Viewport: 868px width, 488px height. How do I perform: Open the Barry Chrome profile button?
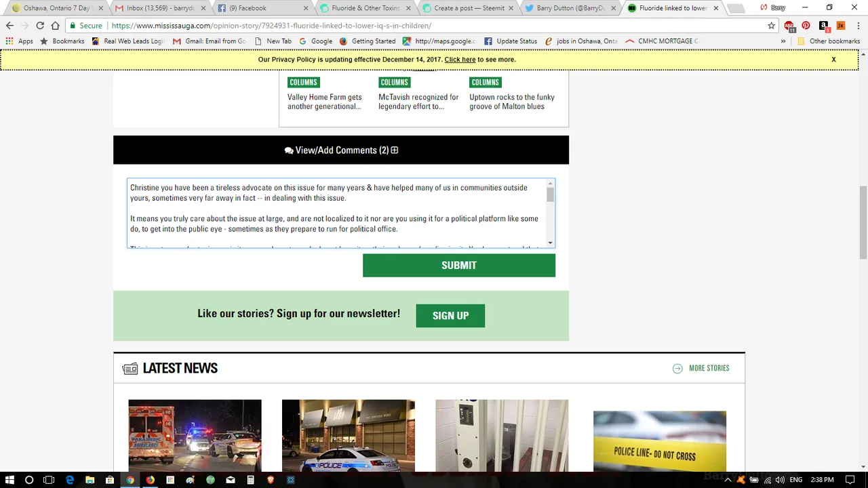point(773,7)
